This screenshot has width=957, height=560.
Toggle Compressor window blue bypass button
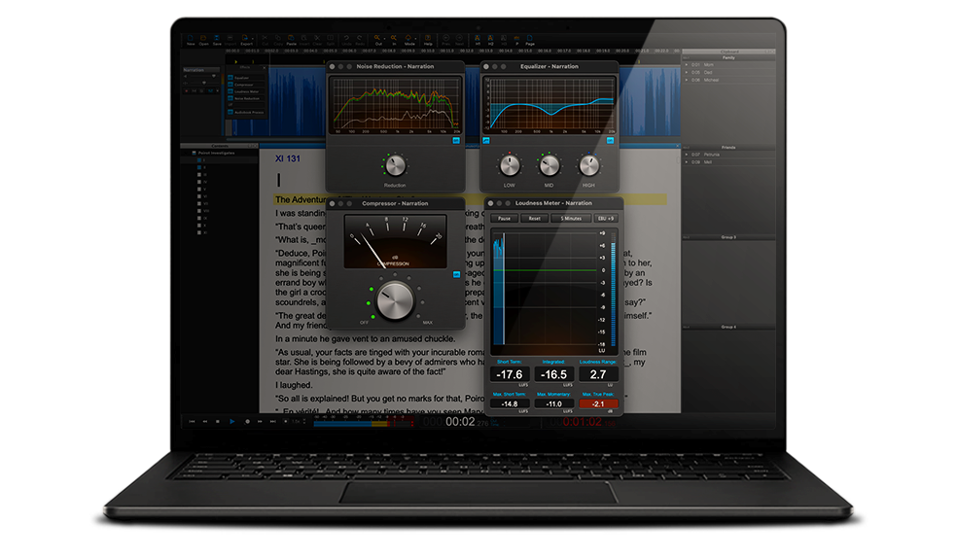click(456, 274)
